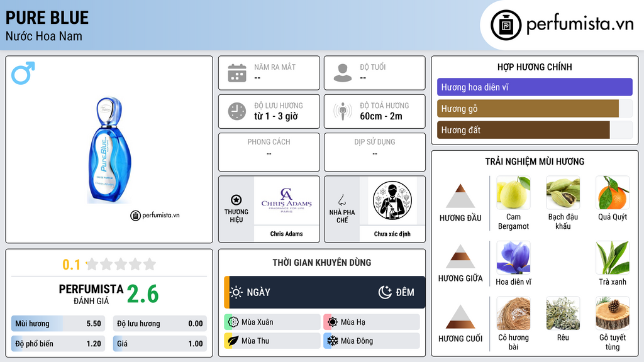Click the Độ phổ biến 1.20 score bar
Screen dimensions: 644x362
point(58,344)
